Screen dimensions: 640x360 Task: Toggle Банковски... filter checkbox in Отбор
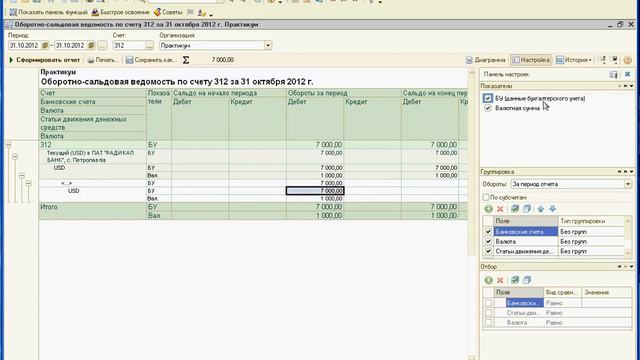488,303
